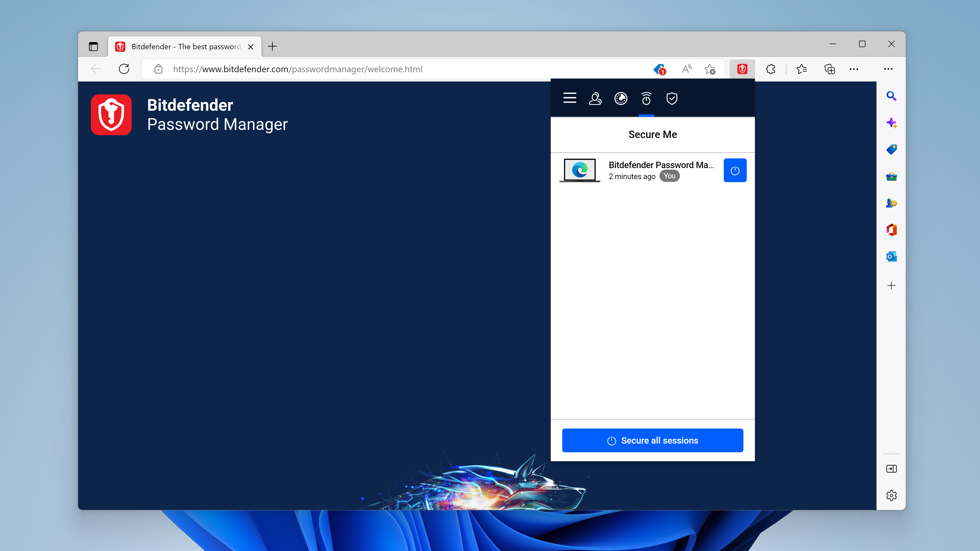Add this page to favorites
Viewport: 980px width, 551px height.
(709, 69)
